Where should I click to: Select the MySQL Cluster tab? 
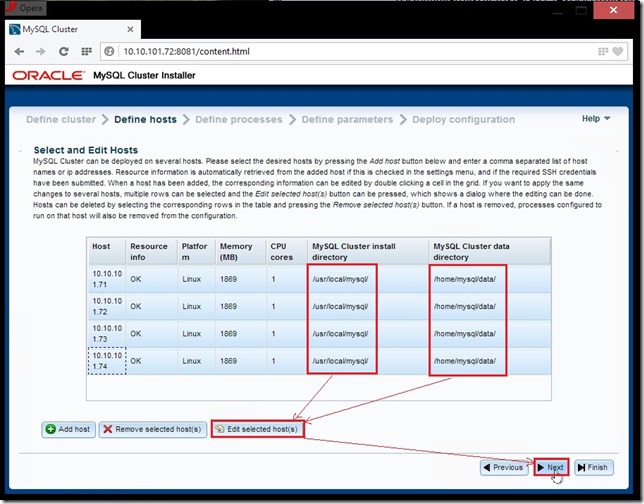coord(72,29)
